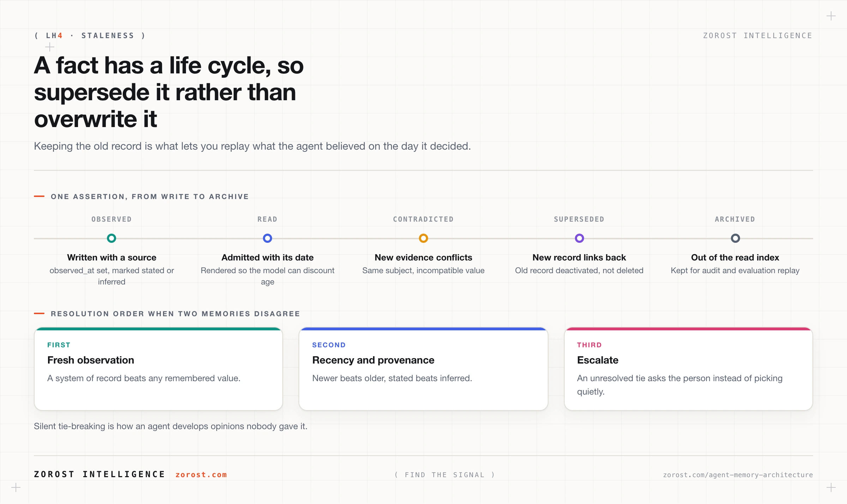This screenshot has height=504, width=847.
Task: Select the Second Recency and provenance card
Action: tap(423, 369)
